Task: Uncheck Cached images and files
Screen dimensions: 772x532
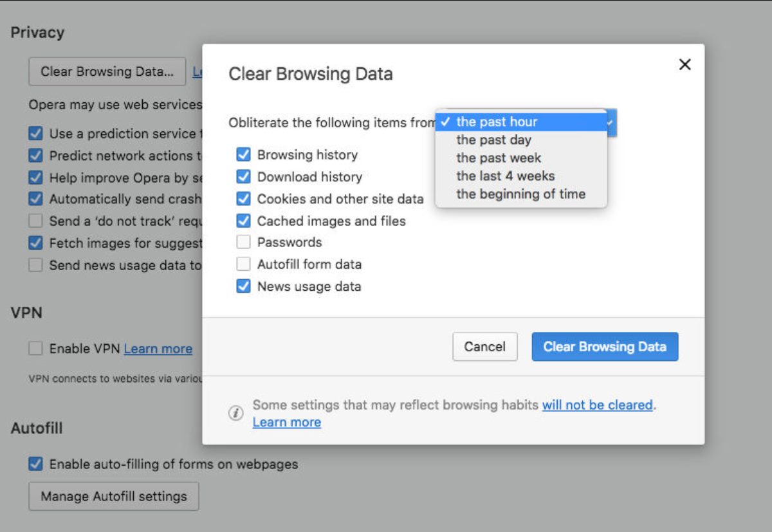Action: coord(243,221)
